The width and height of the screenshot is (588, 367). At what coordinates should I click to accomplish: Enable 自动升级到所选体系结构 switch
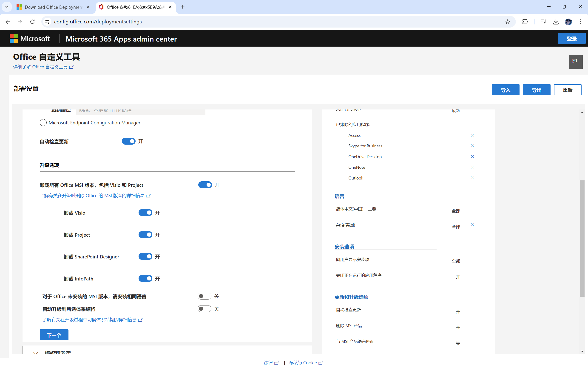[x=204, y=309]
